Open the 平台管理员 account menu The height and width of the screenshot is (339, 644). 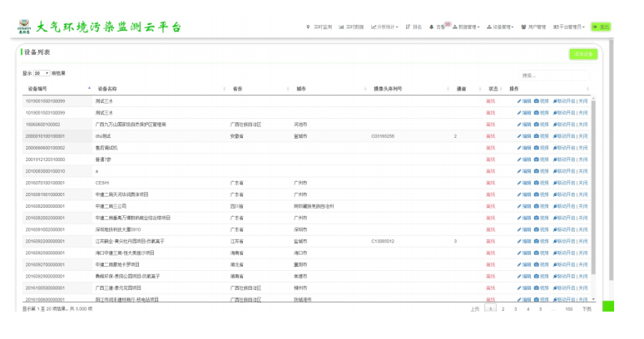(x=569, y=27)
